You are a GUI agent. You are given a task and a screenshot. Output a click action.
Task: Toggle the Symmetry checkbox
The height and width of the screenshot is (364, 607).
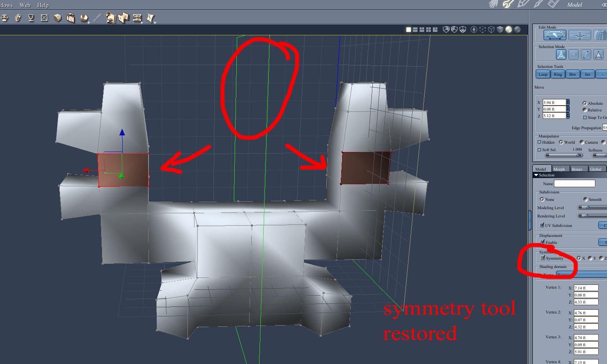tap(543, 258)
